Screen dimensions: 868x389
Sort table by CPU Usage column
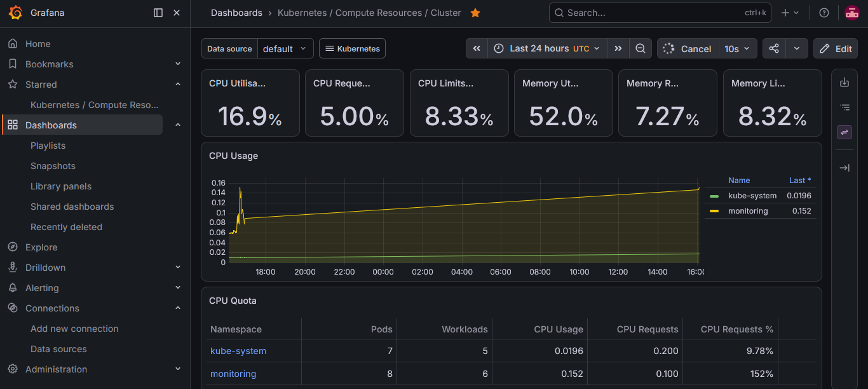point(559,329)
